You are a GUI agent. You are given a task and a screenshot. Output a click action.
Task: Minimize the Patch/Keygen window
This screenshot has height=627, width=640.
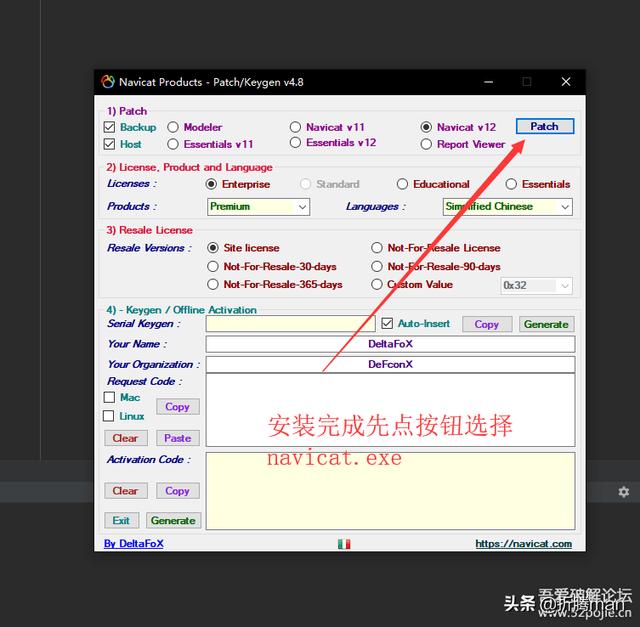tap(488, 82)
